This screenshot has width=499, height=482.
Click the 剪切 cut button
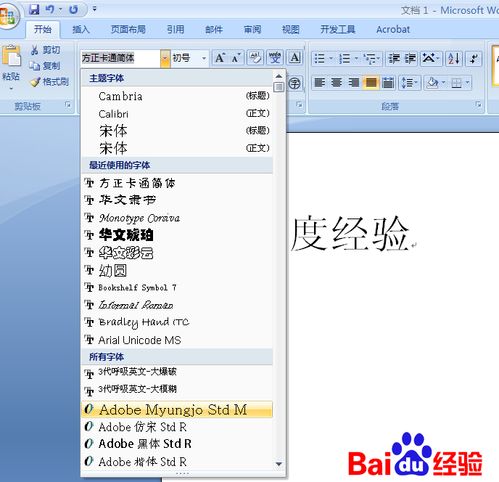[x=45, y=50]
